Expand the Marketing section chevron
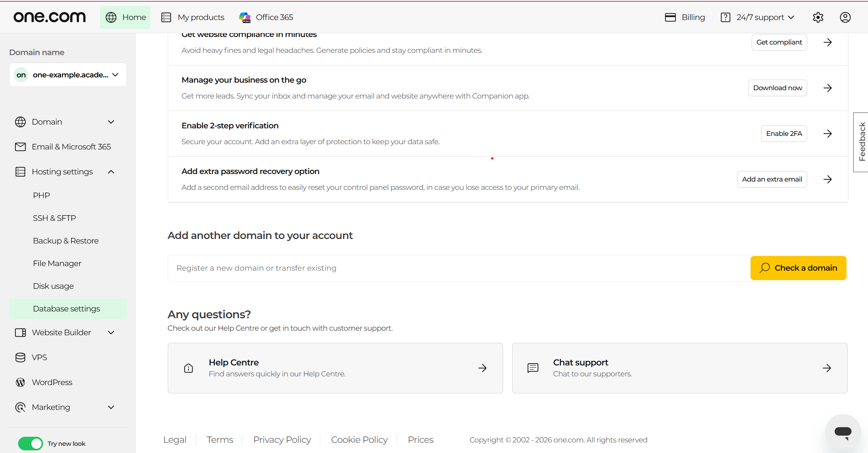Image resolution: width=868 pixels, height=453 pixels. pyautogui.click(x=111, y=407)
